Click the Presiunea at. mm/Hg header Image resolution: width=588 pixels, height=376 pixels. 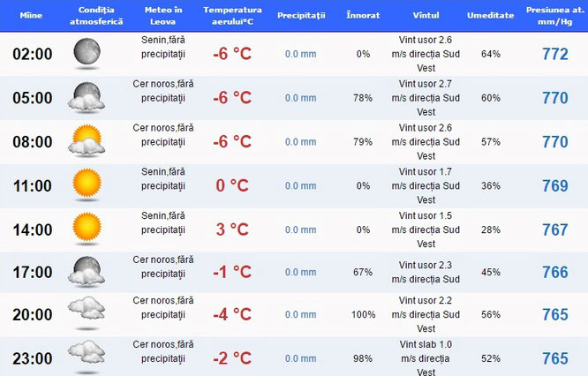coord(555,16)
